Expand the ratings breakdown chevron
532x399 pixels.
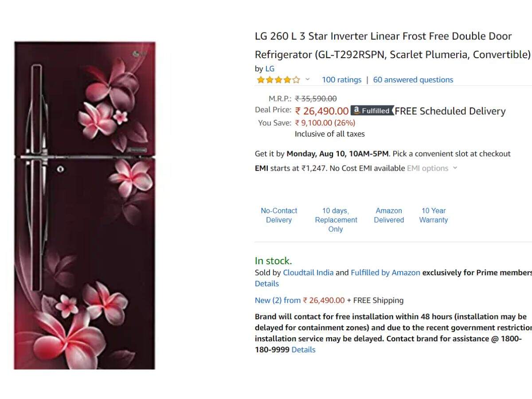click(308, 80)
